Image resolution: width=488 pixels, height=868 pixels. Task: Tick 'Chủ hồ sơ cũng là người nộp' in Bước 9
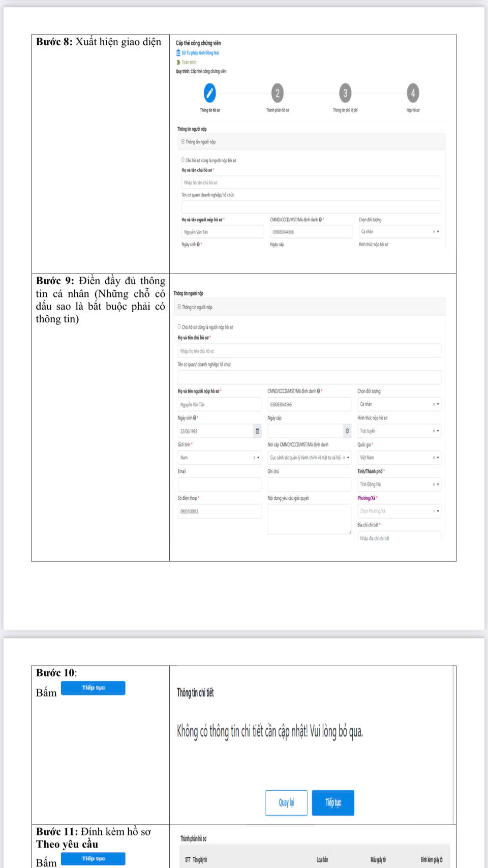(x=179, y=327)
